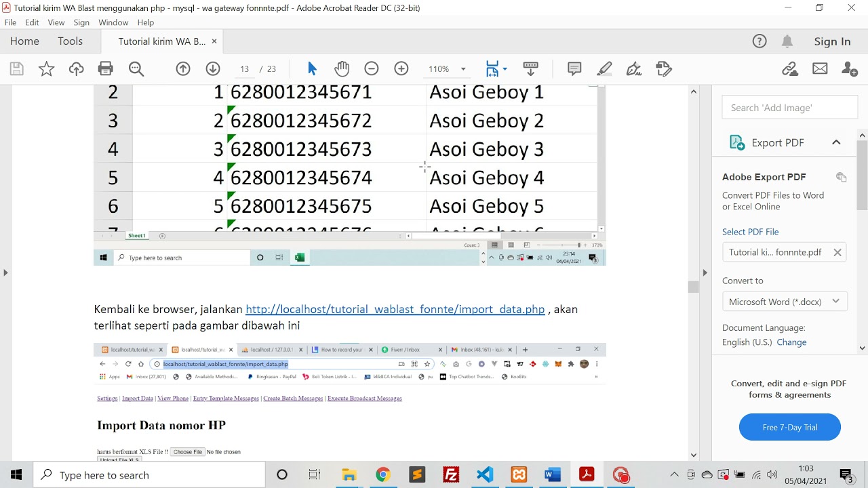
Task: Share a link to the file
Action: click(790, 68)
